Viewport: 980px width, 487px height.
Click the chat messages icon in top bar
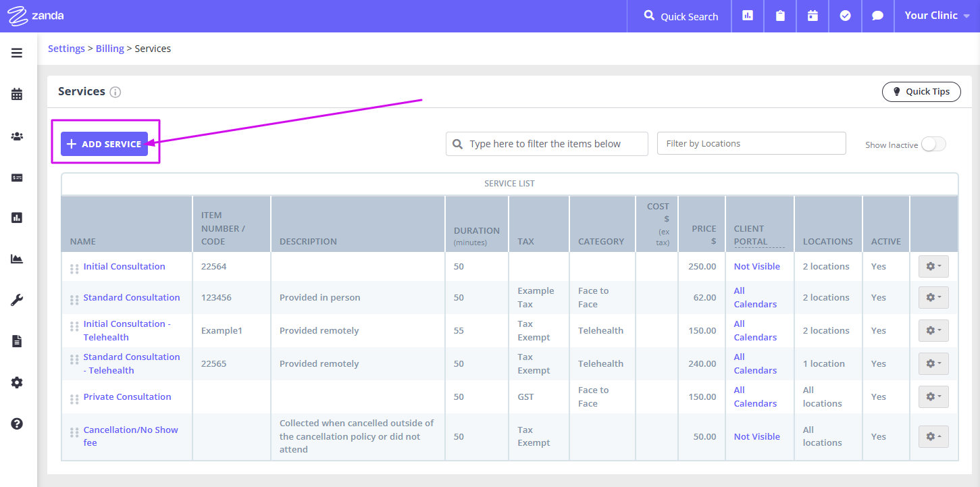pos(877,16)
